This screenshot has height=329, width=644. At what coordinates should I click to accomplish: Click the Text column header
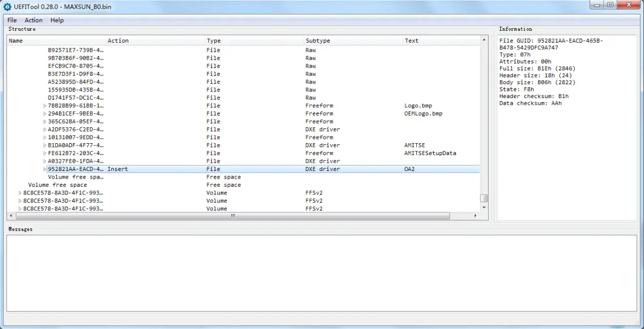pos(441,41)
